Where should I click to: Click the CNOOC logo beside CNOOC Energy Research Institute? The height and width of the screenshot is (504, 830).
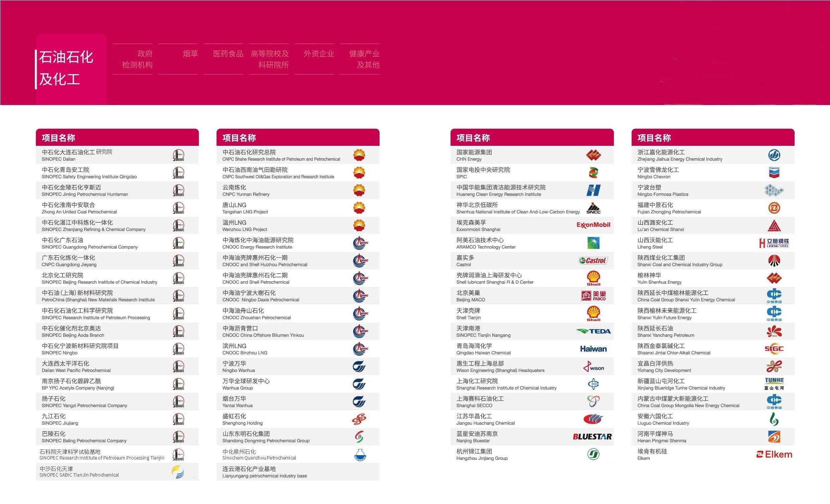click(x=360, y=243)
